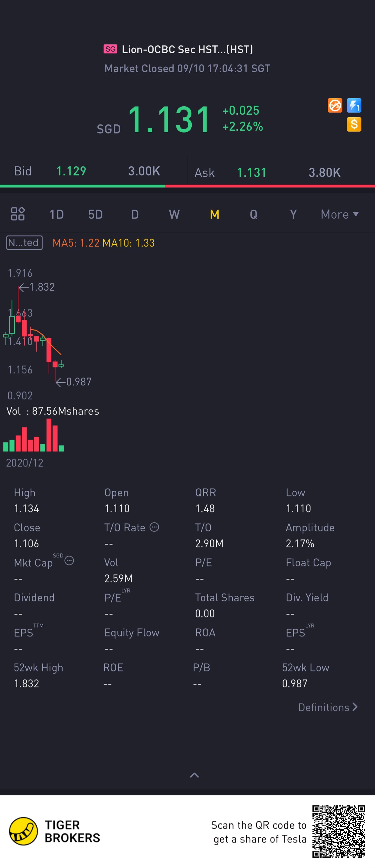This screenshot has width=375, height=868.
Task: Collapse the details panel with up chevron
Action: 194,775
